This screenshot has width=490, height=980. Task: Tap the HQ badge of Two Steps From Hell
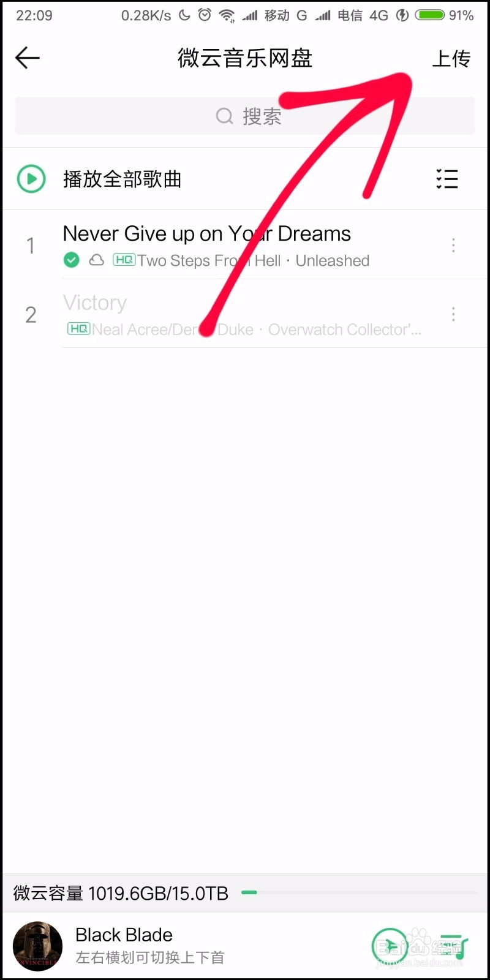(x=124, y=260)
